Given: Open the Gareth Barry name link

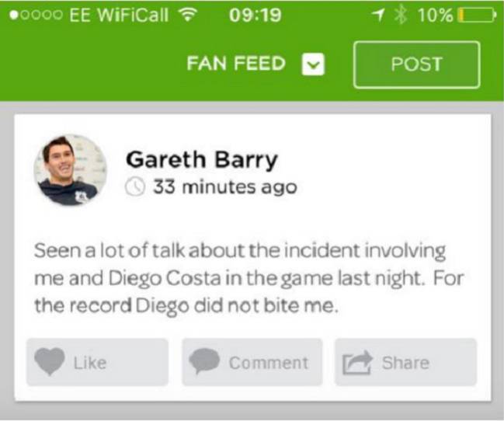Looking at the screenshot, I should point(202,160).
